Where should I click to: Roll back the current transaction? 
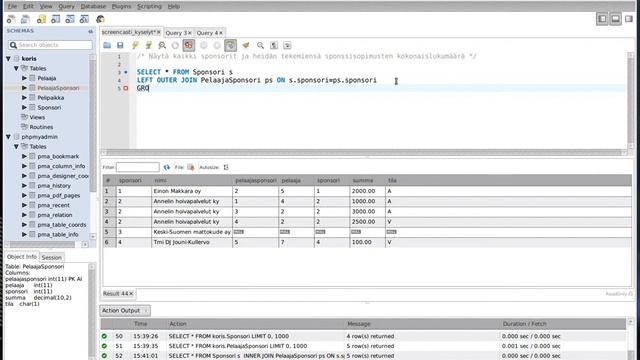(217, 45)
